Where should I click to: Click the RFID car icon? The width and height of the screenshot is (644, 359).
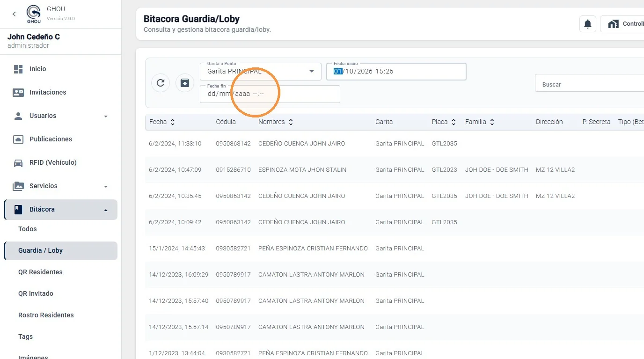click(x=18, y=162)
